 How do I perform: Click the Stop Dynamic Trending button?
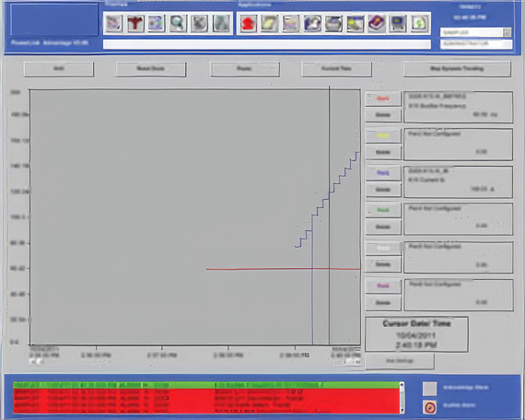pyautogui.click(x=457, y=69)
